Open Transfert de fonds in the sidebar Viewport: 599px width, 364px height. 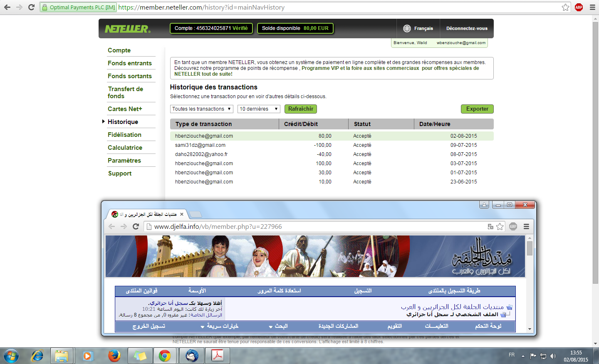(125, 92)
